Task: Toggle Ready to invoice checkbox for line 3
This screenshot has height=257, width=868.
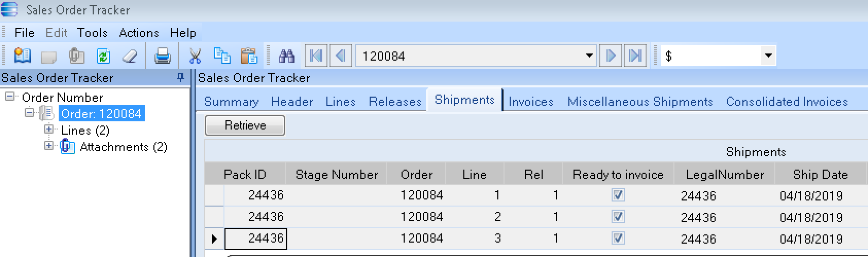Action: (618, 238)
